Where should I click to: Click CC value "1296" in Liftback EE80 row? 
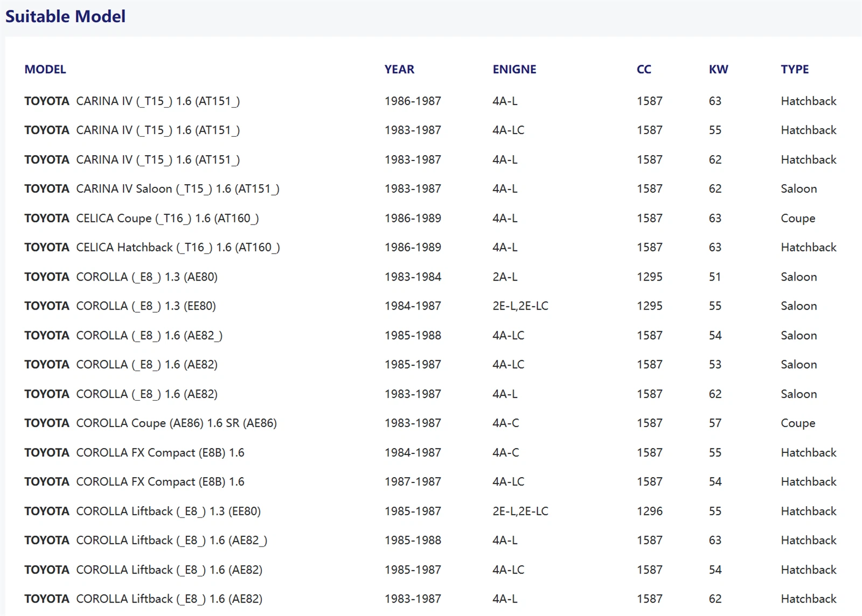pyautogui.click(x=650, y=511)
